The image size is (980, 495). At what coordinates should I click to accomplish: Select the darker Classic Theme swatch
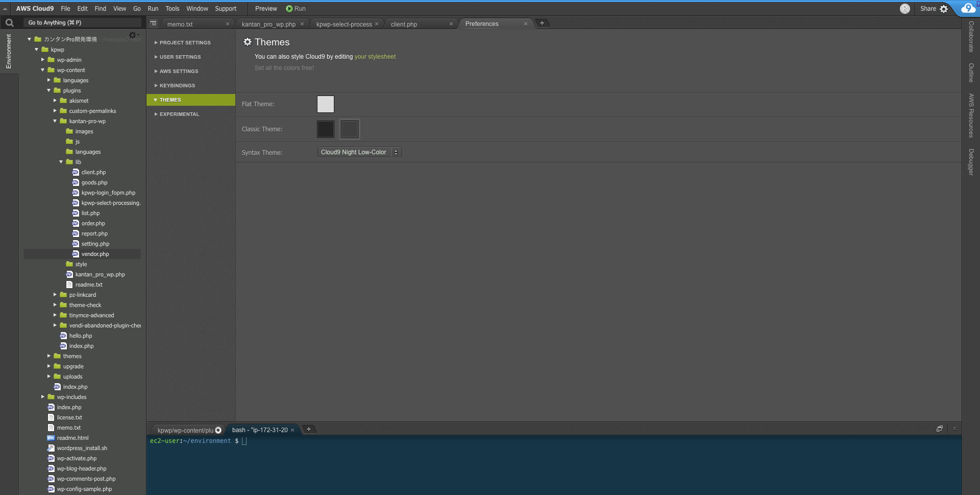[x=326, y=129]
